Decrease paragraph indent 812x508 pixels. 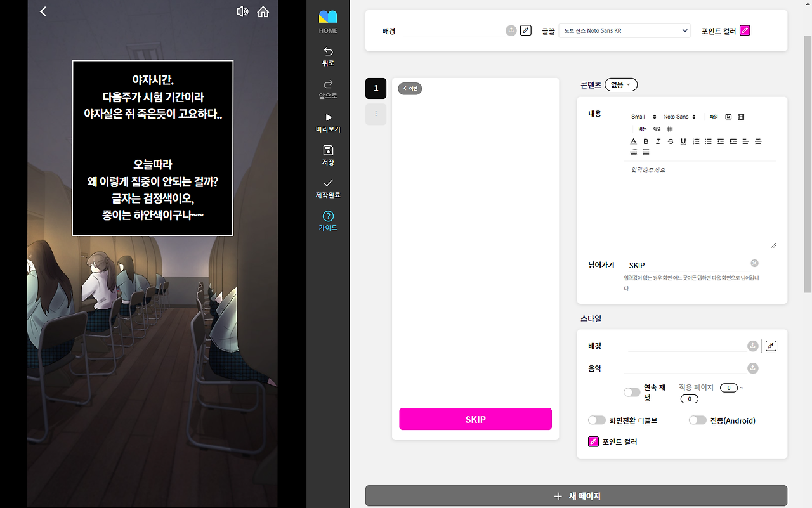[x=721, y=141]
